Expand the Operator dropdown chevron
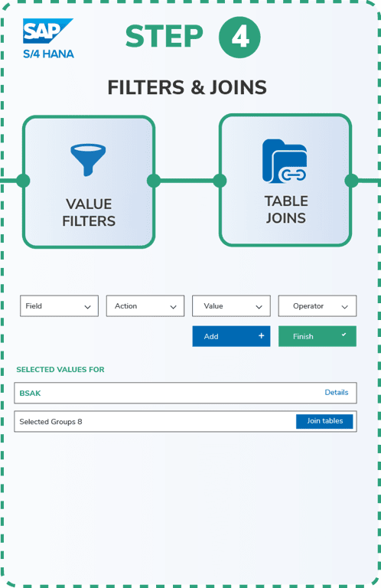This screenshot has height=588, width=381. tap(345, 307)
